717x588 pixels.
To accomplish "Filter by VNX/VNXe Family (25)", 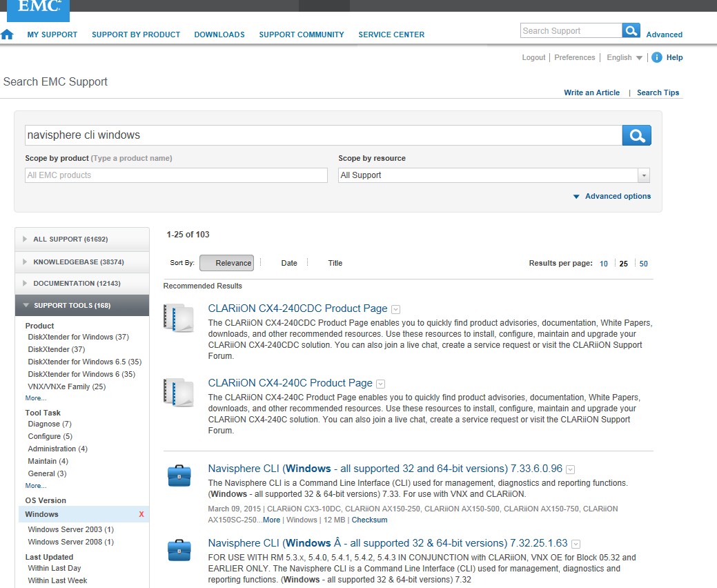I will 67,386.
